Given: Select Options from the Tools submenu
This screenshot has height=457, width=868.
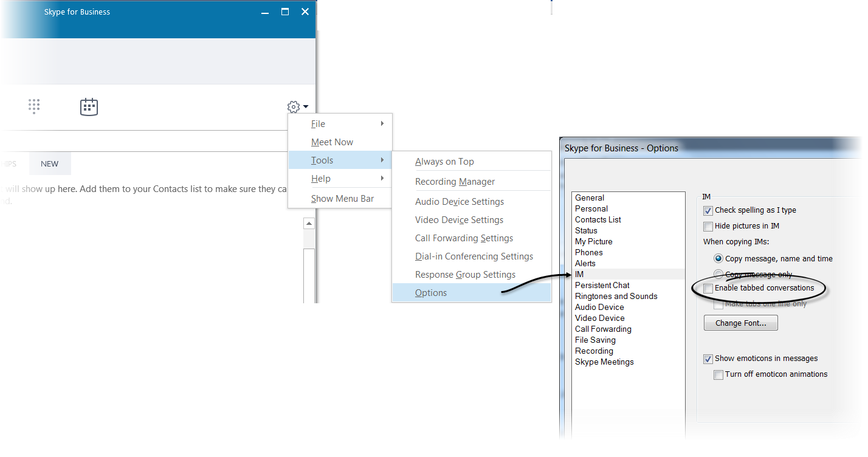Looking at the screenshot, I should click(x=430, y=292).
